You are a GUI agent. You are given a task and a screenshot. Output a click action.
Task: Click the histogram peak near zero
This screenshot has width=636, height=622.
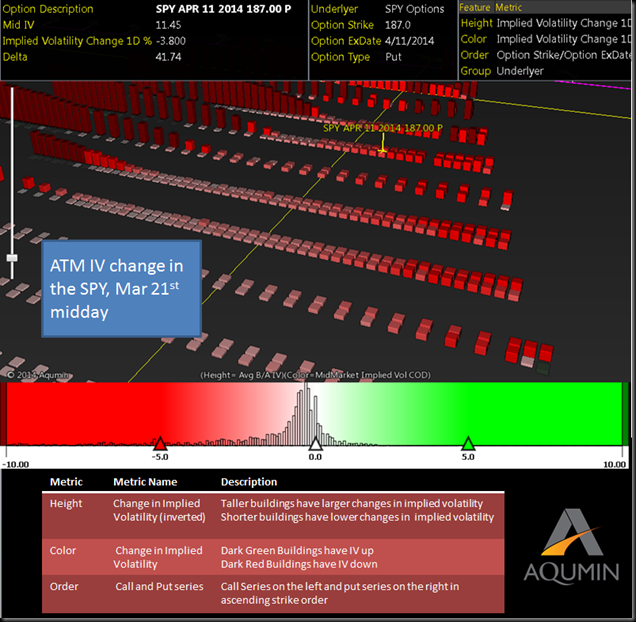click(306, 414)
